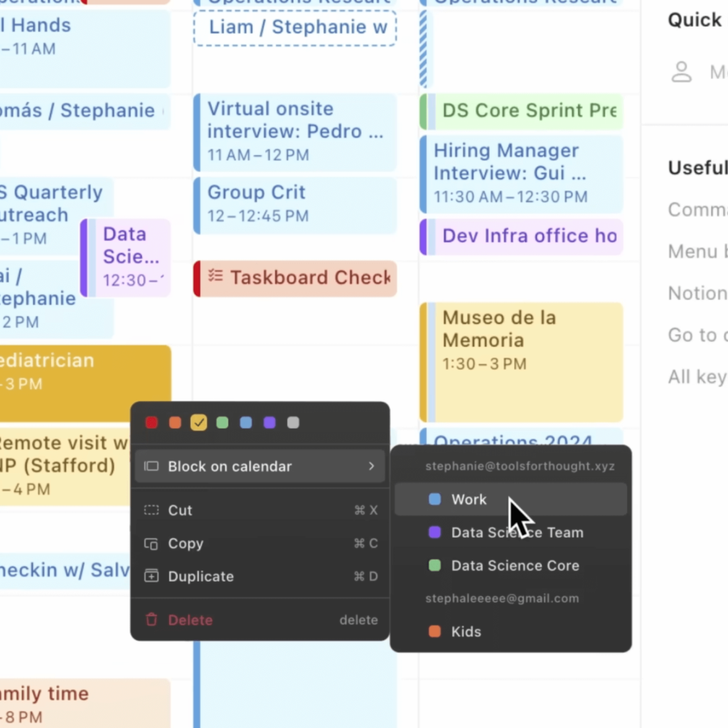Click the Go to shortcut link

click(x=698, y=336)
